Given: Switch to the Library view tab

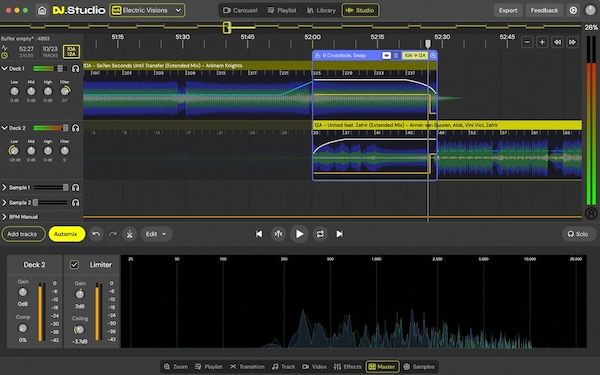Looking at the screenshot, I should pos(321,10).
